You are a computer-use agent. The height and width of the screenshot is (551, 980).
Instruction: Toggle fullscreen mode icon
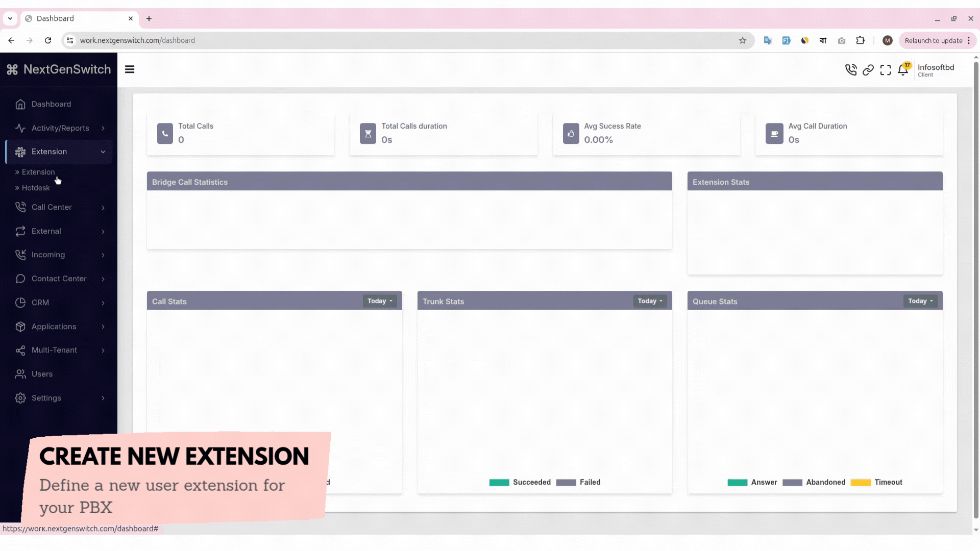coord(886,70)
